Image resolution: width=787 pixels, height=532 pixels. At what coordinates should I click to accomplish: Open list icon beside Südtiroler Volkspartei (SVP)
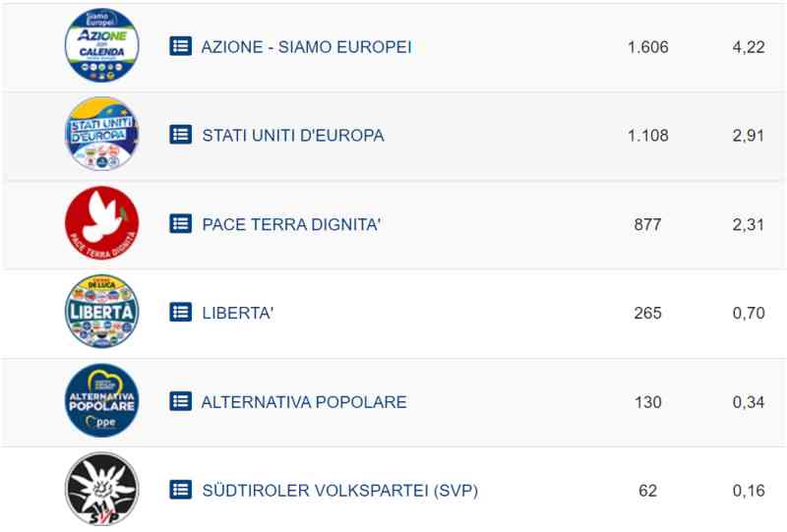[x=180, y=489]
